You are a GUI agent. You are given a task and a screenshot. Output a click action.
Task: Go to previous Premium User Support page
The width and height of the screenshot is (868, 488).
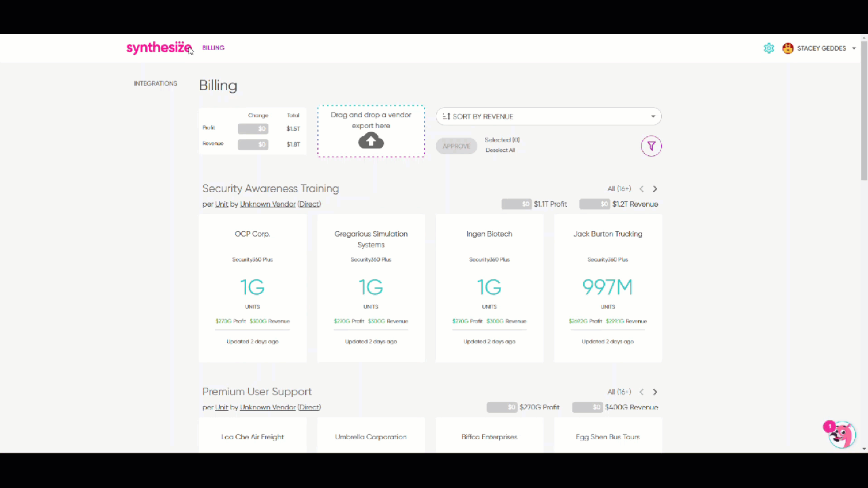642,392
